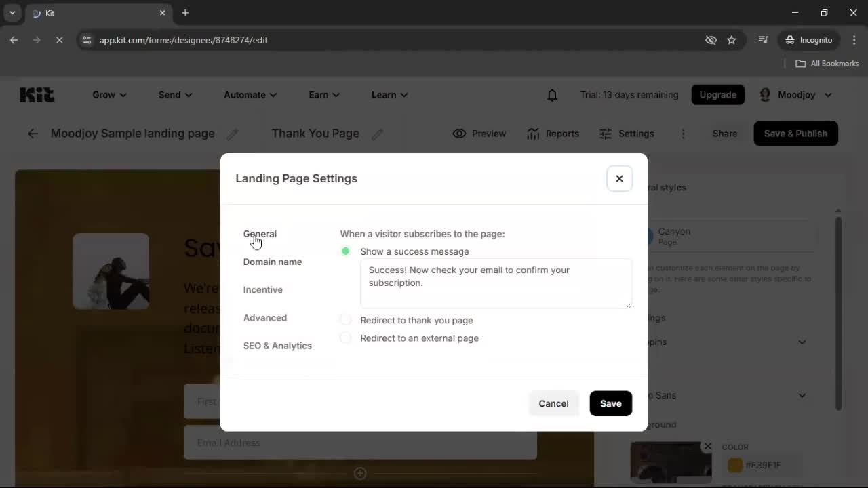Select Redirect to thank you page
Screen dimensions: 868x488
[x=346, y=319]
